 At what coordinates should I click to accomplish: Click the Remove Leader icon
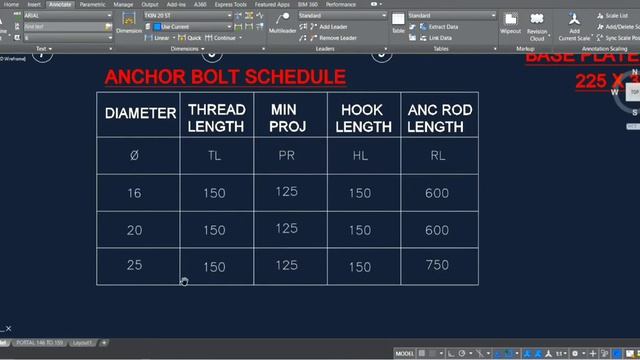313,38
